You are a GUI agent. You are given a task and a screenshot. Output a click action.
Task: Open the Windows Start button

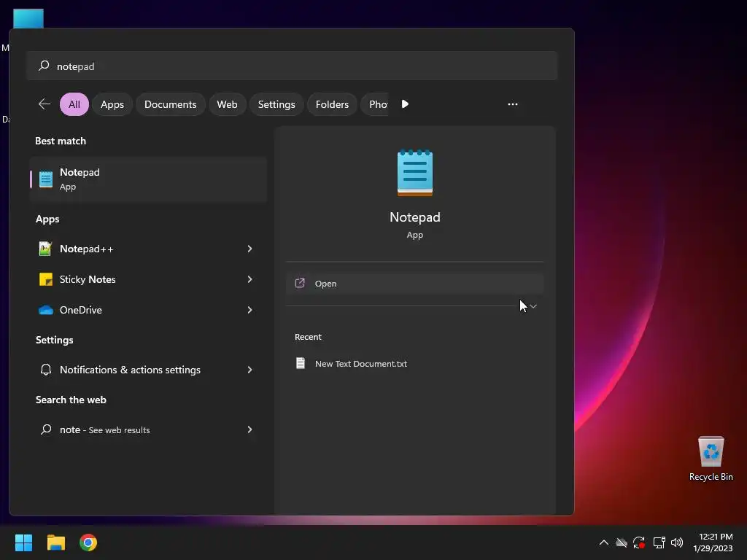[x=23, y=542]
